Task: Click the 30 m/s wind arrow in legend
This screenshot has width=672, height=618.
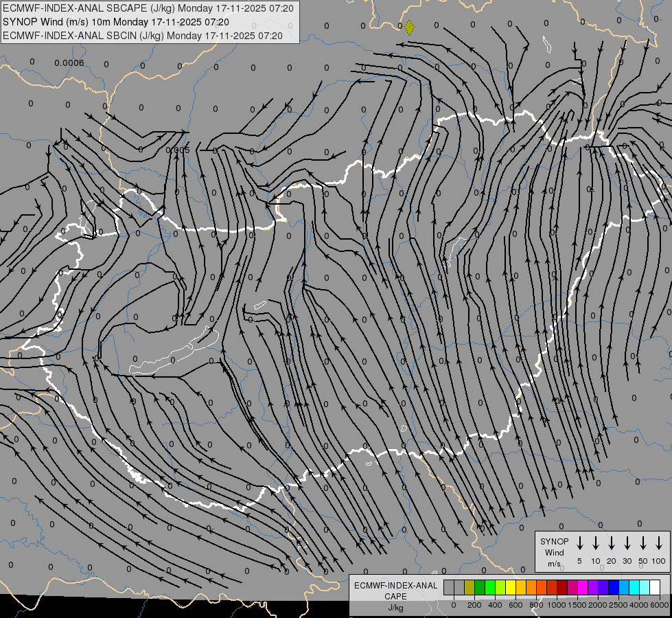Action: 627,542
